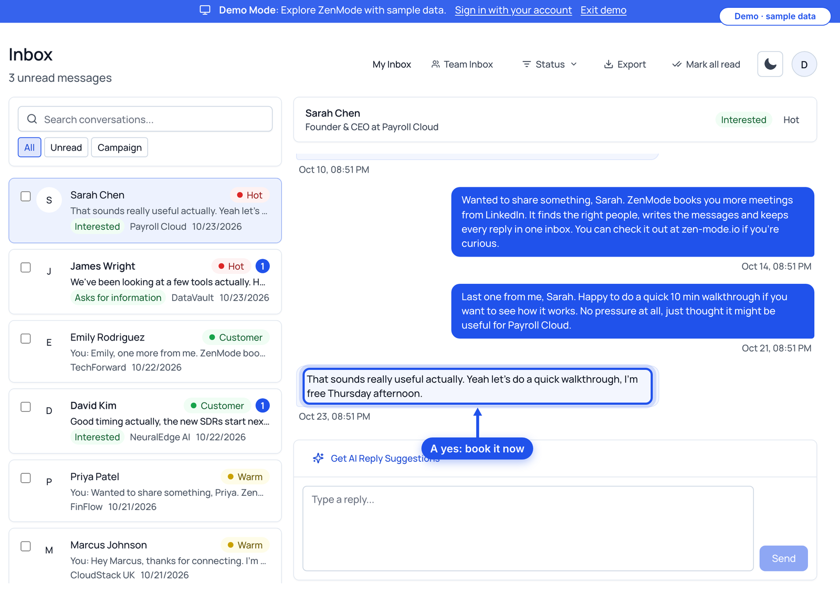Click the search magnifier icon

32,119
